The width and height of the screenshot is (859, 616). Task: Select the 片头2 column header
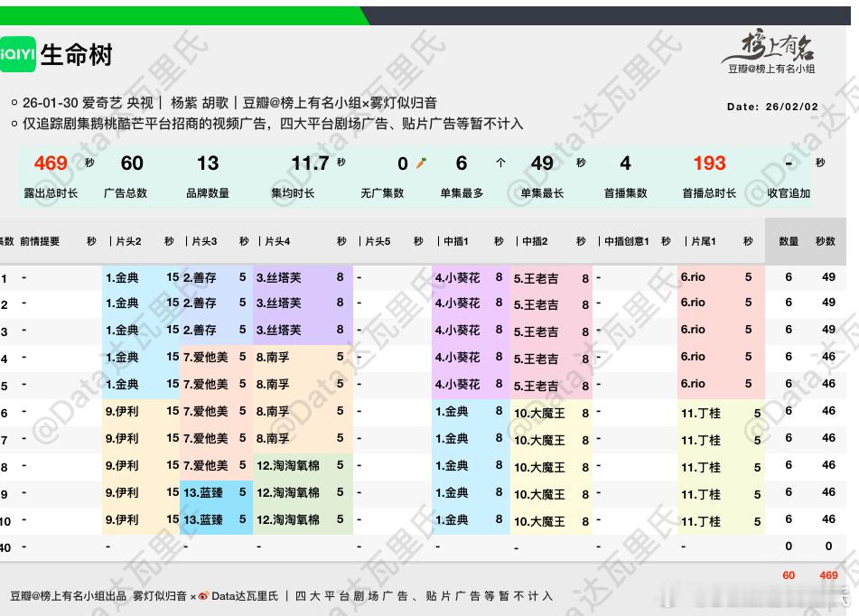(126, 241)
